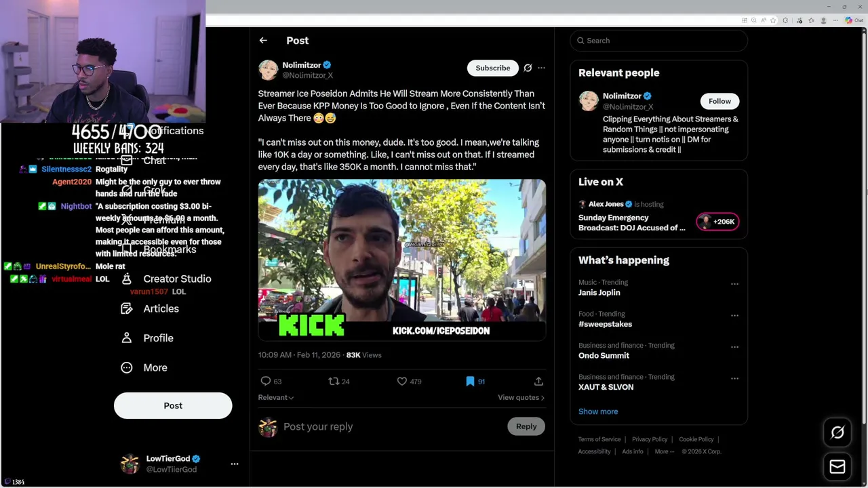Click the Edge favorite star icon
Viewport: 868px width, 488px height.
click(x=773, y=20)
